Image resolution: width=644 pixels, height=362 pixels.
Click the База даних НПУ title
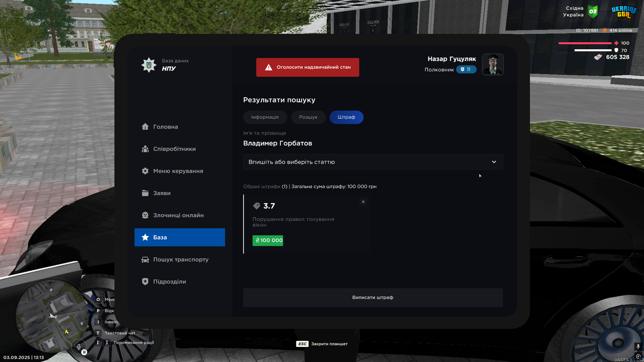(175, 65)
